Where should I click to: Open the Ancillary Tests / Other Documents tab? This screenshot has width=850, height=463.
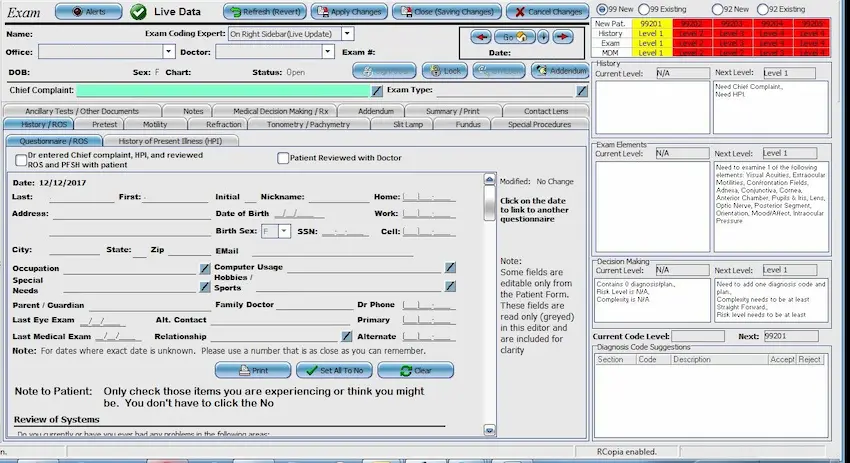click(x=82, y=111)
